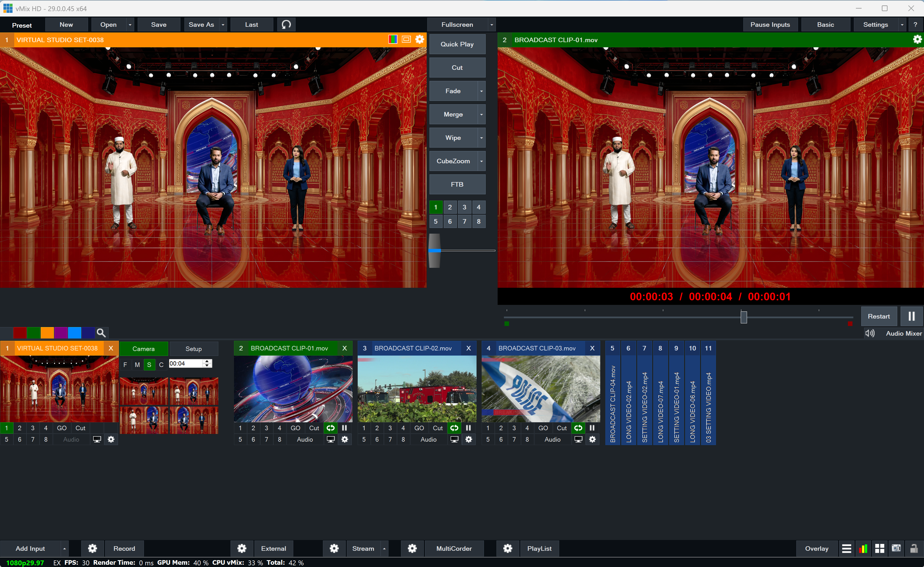924x567 pixels.
Task: Select the Camera tab
Action: pyautogui.click(x=143, y=349)
